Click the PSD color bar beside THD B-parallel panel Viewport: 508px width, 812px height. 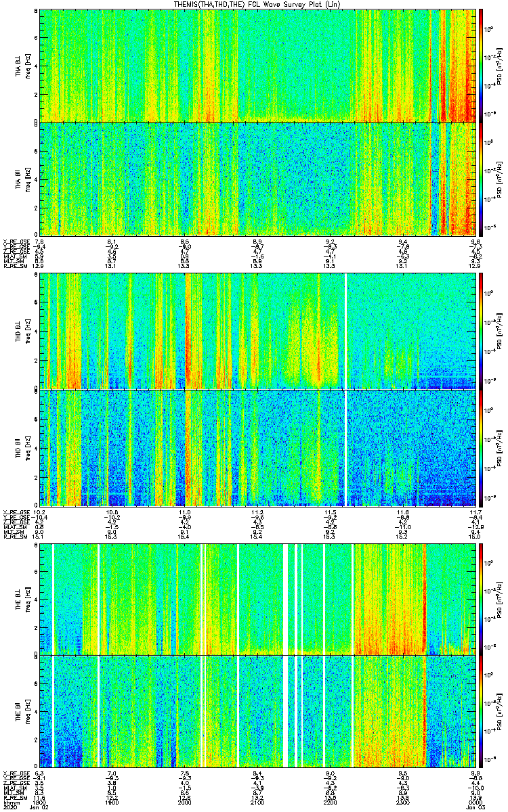pyautogui.click(x=481, y=448)
